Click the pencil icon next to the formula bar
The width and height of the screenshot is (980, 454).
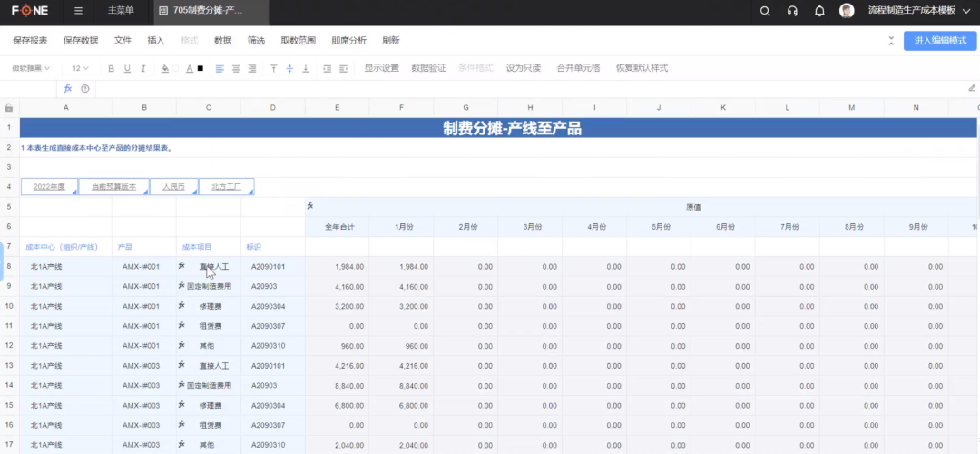tap(972, 88)
